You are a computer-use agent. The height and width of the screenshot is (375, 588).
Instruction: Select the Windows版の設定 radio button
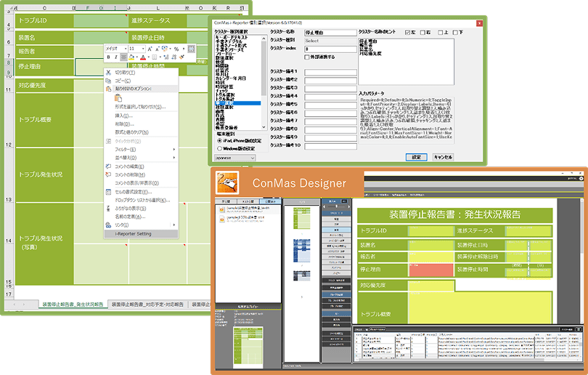[220, 149]
